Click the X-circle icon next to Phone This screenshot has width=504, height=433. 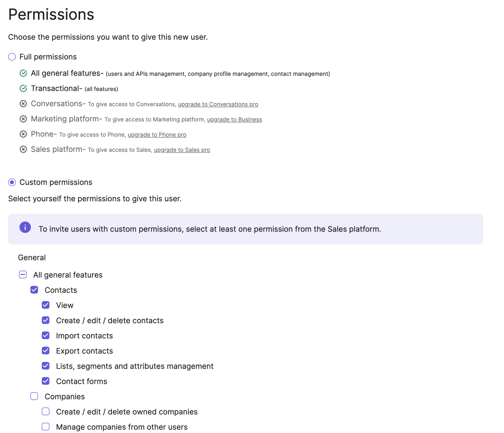coord(23,134)
